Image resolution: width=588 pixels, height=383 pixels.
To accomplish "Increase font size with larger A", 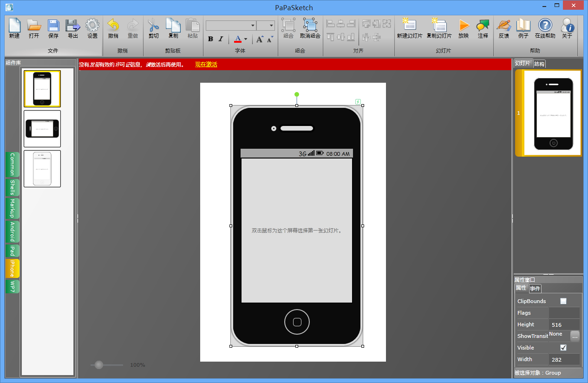I will pyautogui.click(x=260, y=39).
